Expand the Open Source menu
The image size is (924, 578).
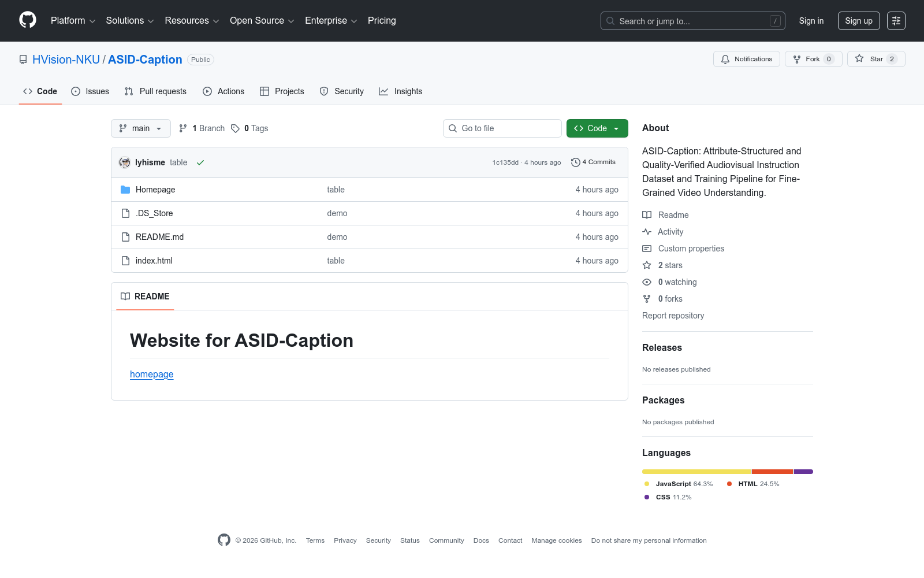[x=262, y=21]
